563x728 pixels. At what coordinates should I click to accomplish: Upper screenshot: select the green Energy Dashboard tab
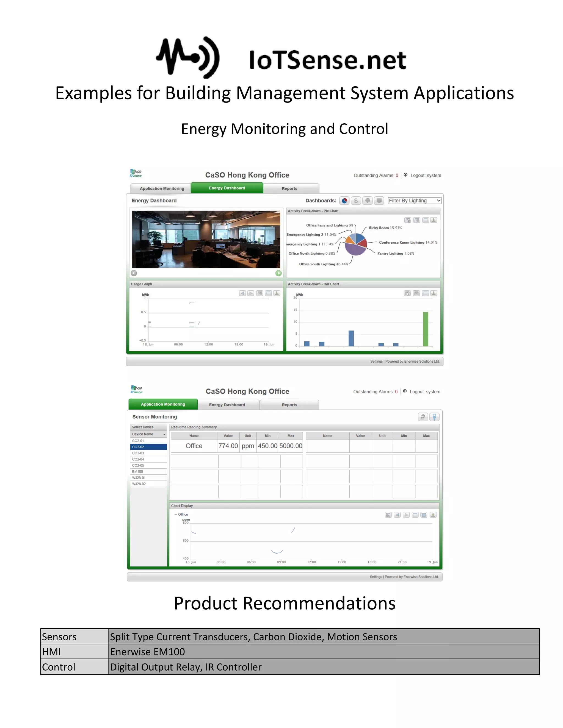(x=227, y=188)
